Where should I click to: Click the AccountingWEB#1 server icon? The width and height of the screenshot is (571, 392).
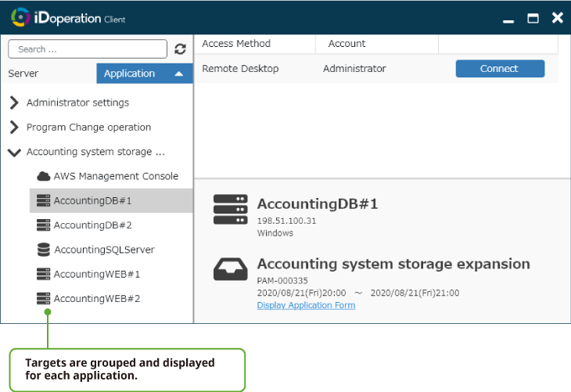(x=43, y=274)
